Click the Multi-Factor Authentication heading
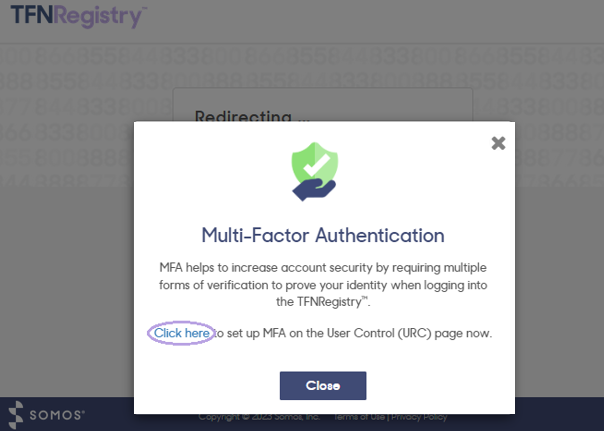This screenshot has height=431, width=604. (323, 235)
